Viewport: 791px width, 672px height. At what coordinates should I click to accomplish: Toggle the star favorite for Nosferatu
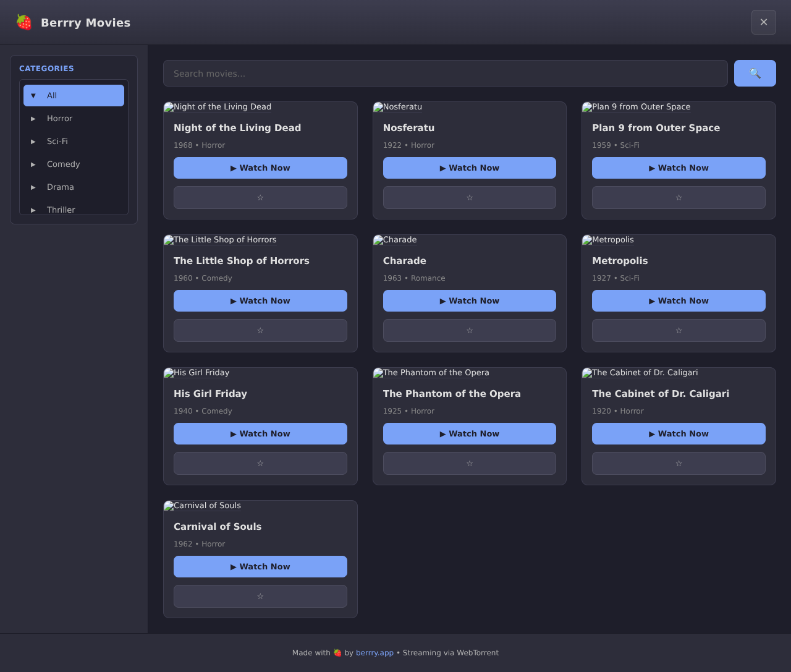(x=469, y=198)
